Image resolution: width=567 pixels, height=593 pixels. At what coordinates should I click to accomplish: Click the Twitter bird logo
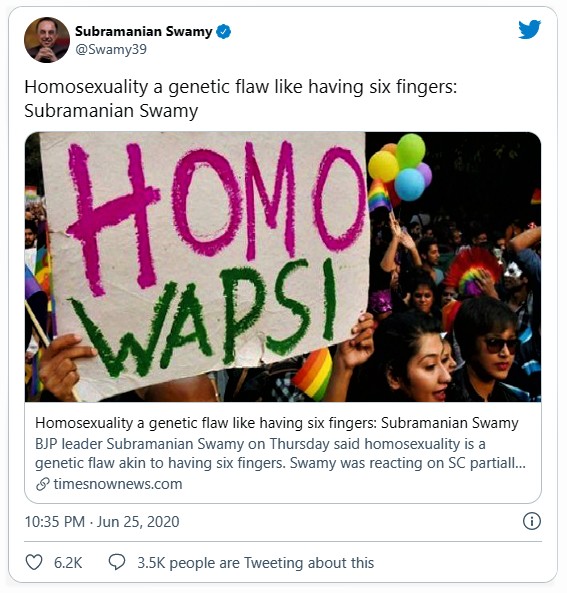pyautogui.click(x=529, y=29)
